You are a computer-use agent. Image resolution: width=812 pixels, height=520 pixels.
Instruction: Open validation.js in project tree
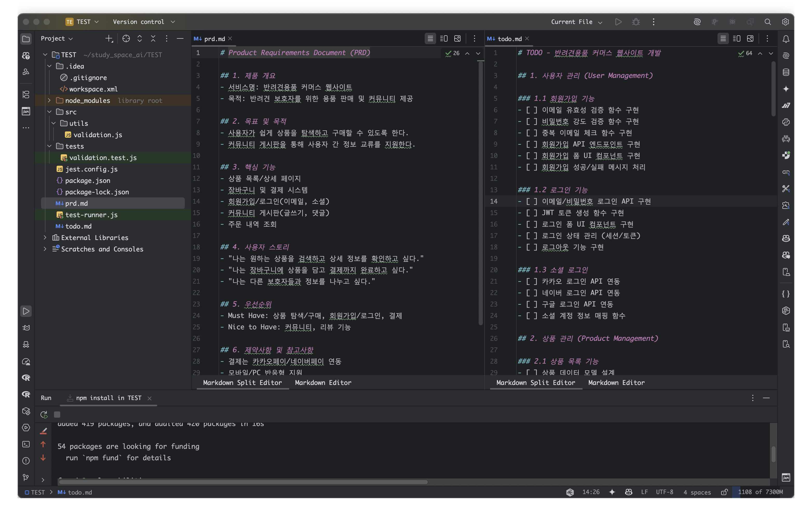(98, 135)
